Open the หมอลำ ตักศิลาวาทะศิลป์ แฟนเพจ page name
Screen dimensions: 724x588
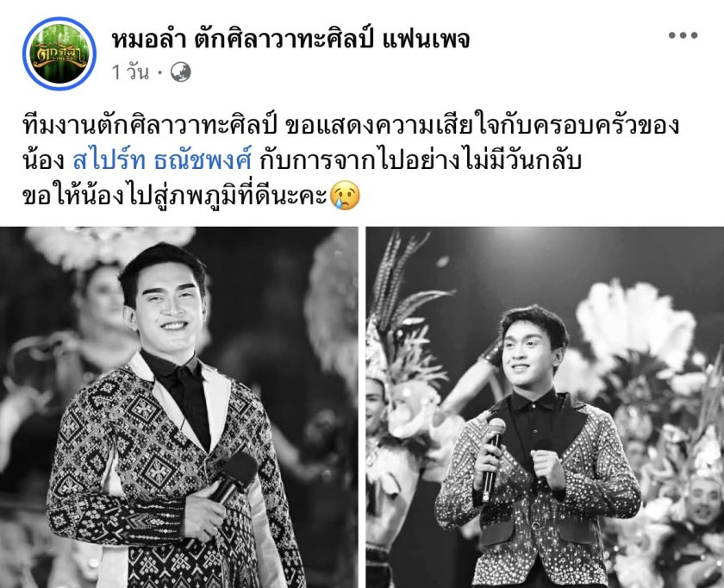click(x=291, y=40)
